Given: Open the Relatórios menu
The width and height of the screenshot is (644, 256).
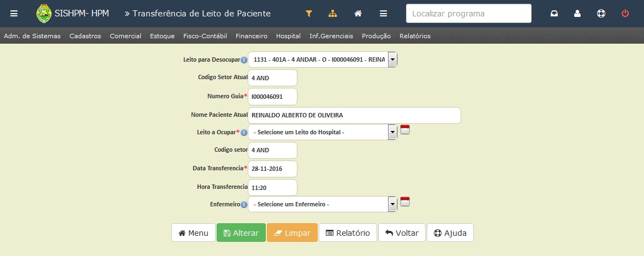Looking at the screenshot, I should point(415,36).
